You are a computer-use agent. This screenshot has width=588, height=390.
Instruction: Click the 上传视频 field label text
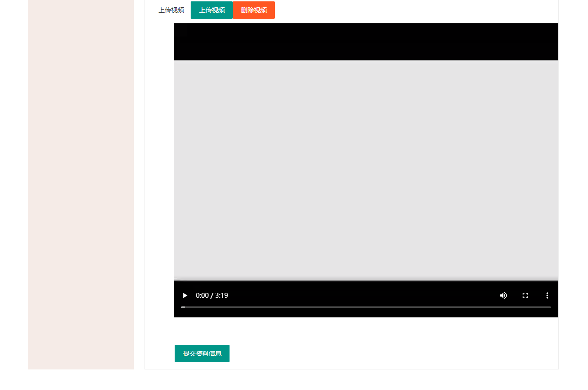(x=171, y=10)
